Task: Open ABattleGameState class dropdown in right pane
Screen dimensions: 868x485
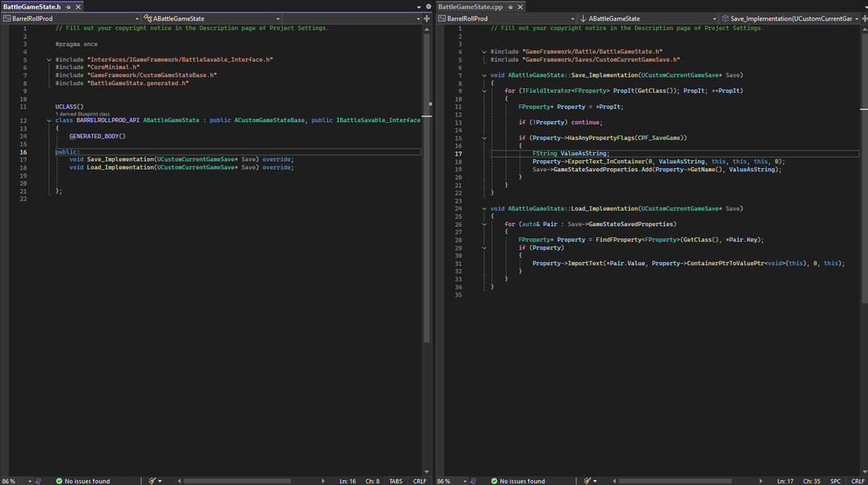Action: 649,19
